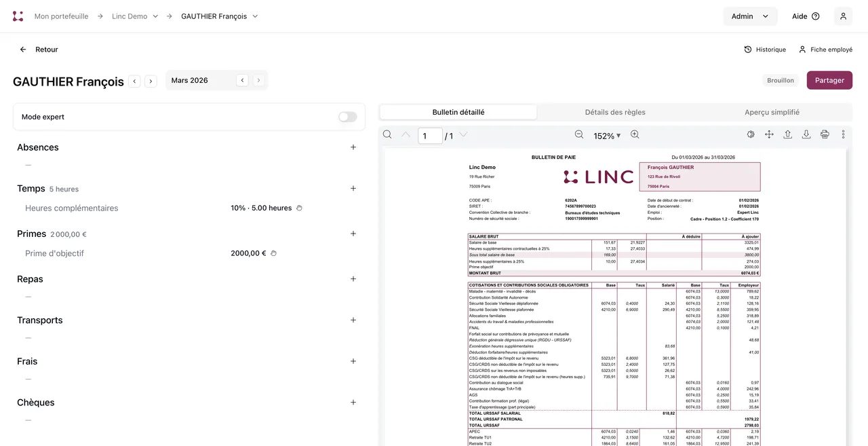This screenshot has height=446, width=868.
Task: Switch to Aperçu simplifié tab
Action: pos(772,112)
